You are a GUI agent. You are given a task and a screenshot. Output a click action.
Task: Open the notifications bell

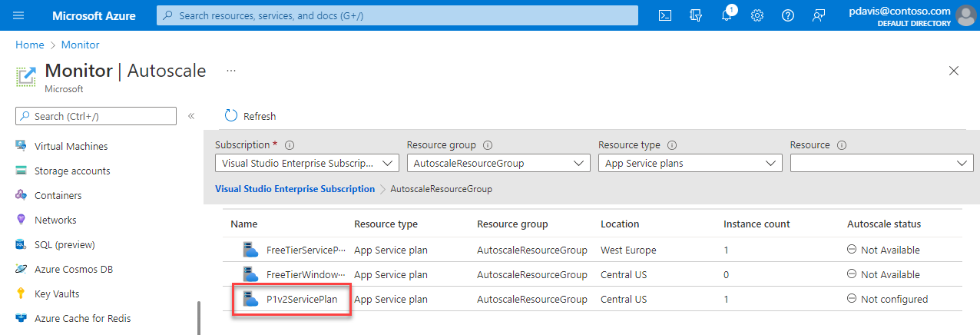[x=727, y=15]
